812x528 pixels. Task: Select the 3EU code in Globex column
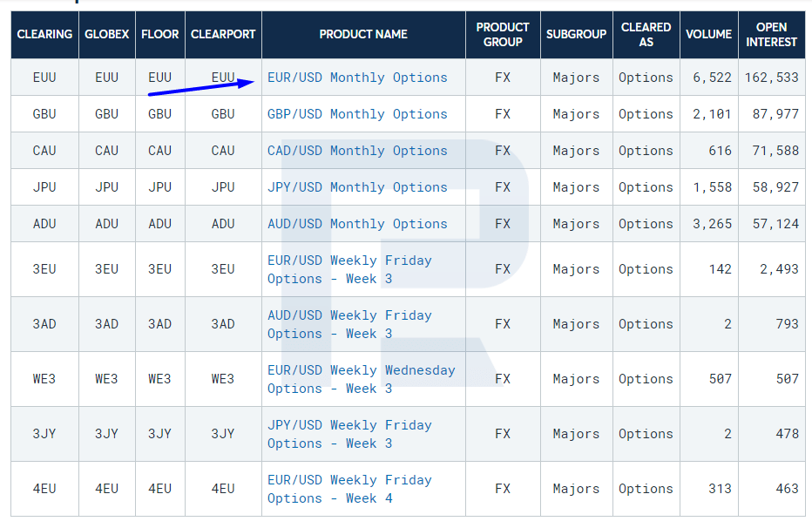coord(106,270)
